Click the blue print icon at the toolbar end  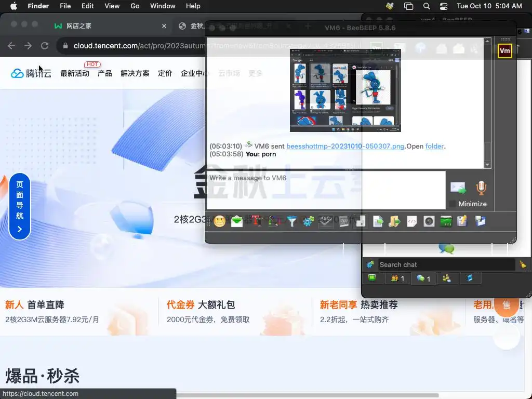coord(480,221)
